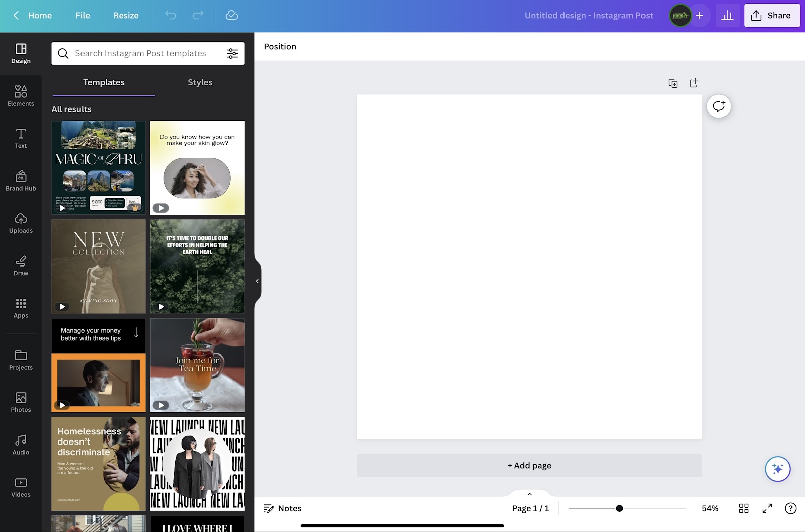Click the Position button

coord(280,46)
